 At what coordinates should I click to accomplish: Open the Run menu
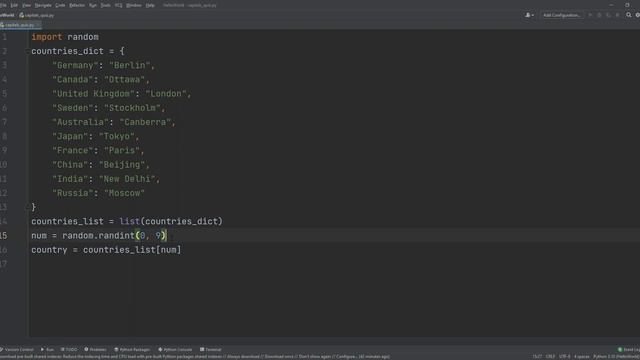[x=93, y=5]
